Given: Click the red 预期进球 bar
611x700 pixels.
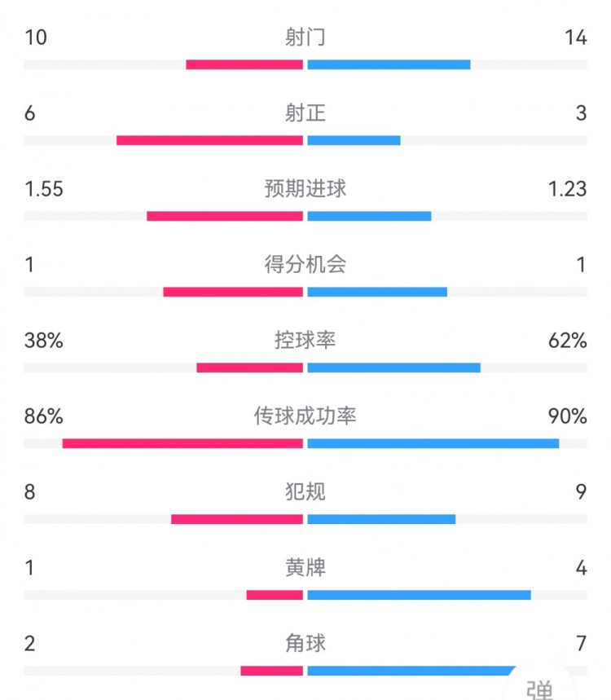Looking at the screenshot, I should pos(225,216).
